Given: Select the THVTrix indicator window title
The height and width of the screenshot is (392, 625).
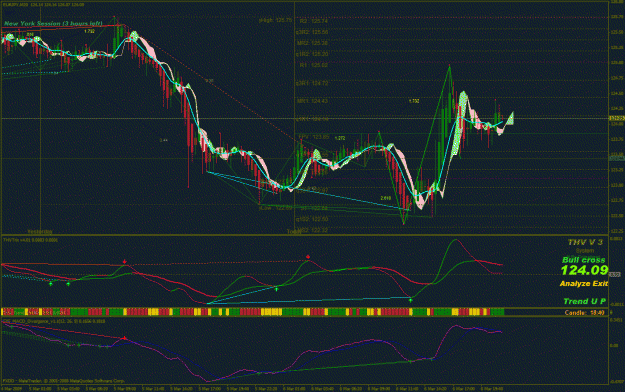Looking at the screenshot, I should [x=30, y=240].
